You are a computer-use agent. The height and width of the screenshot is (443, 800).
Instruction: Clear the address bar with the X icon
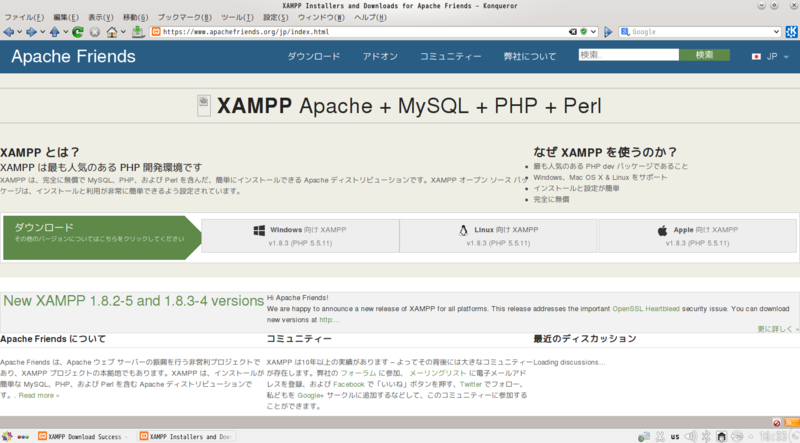click(573, 32)
